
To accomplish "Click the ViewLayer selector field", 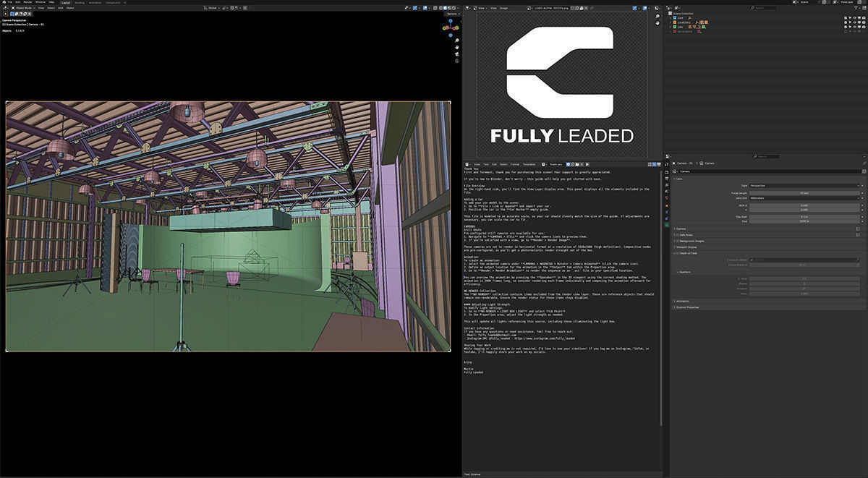I will tap(847, 2).
